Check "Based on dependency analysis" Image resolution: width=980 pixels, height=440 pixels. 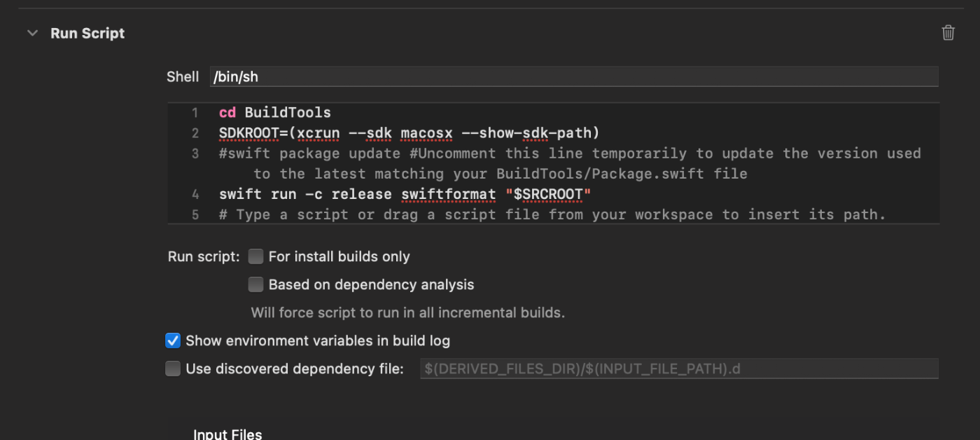click(255, 284)
